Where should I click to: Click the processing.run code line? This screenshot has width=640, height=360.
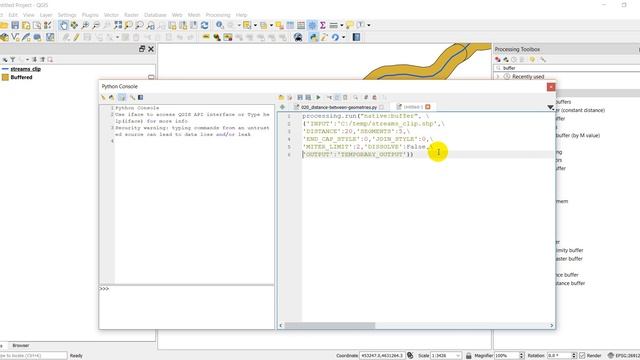click(x=366, y=116)
